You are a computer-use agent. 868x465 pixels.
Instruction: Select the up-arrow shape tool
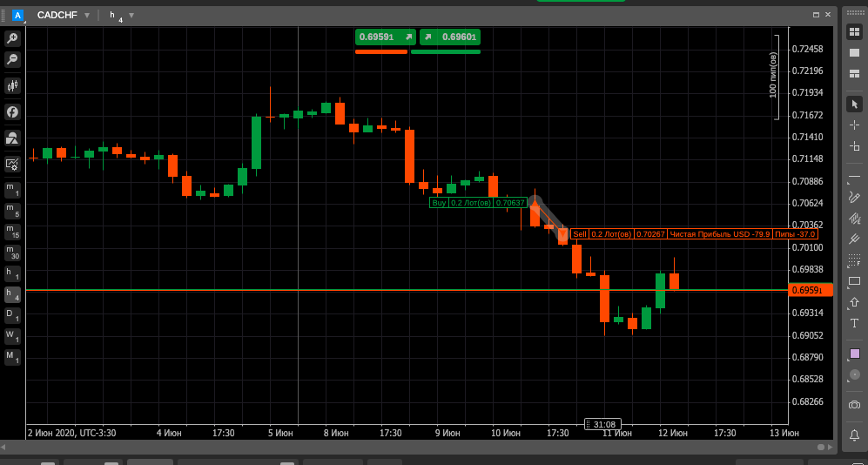click(x=854, y=302)
